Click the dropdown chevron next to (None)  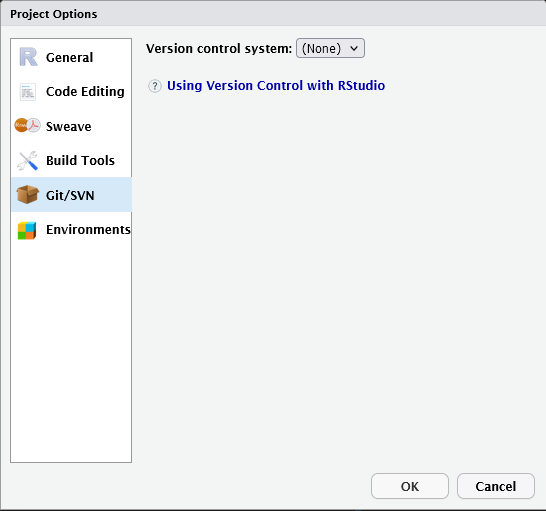354,48
